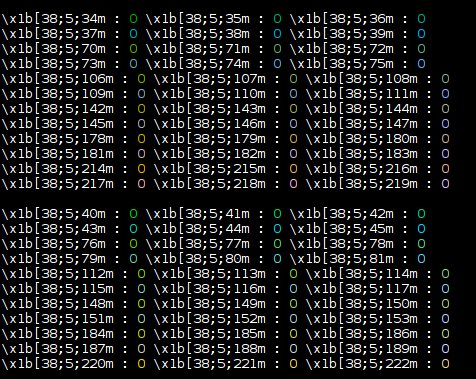Click the text \x1b[38;5;78m
476x379 pixels.
click(x=342, y=244)
